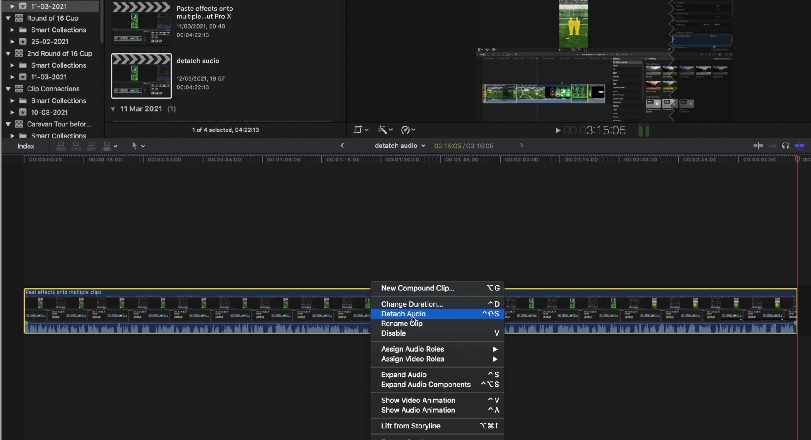Image resolution: width=811 pixels, height=440 pixels.
Task: Expand the '10-03-2021' event
Action: [x=12, y=112]
